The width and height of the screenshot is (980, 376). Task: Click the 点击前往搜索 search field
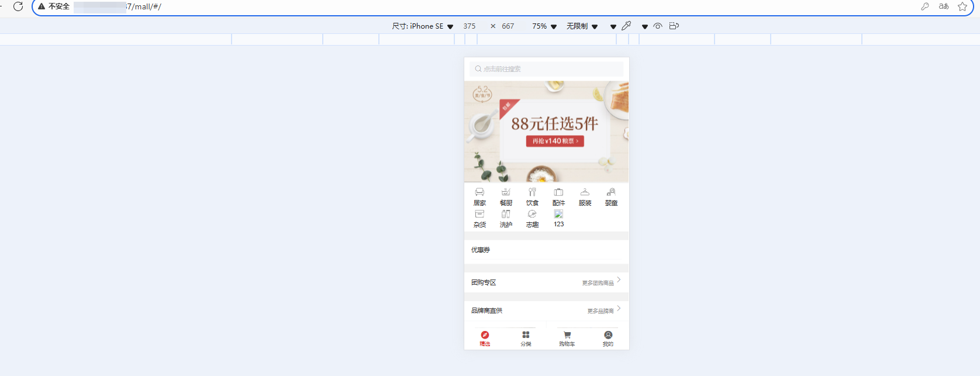pyautogui.click(x=546, y=69)
